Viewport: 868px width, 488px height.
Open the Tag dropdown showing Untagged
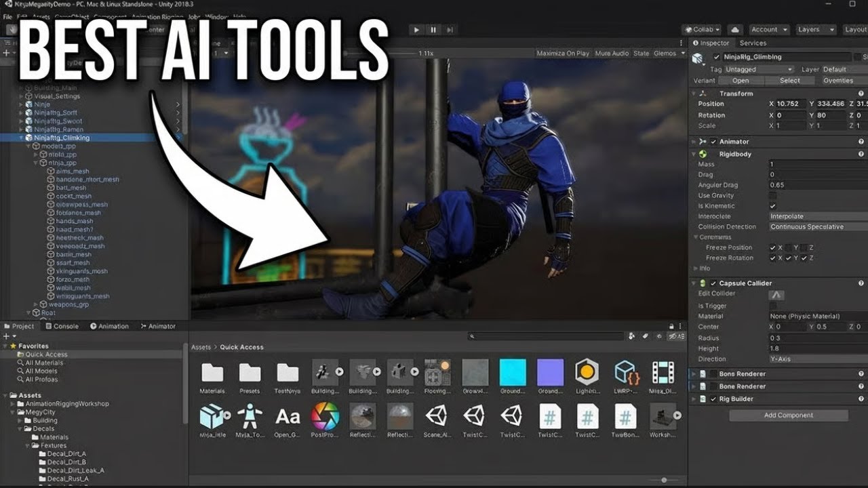click(759, 69)
